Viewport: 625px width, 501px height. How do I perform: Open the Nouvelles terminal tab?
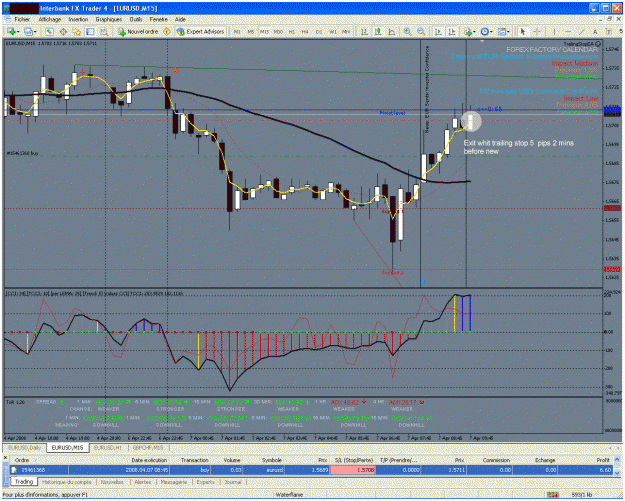coord(112,482)
